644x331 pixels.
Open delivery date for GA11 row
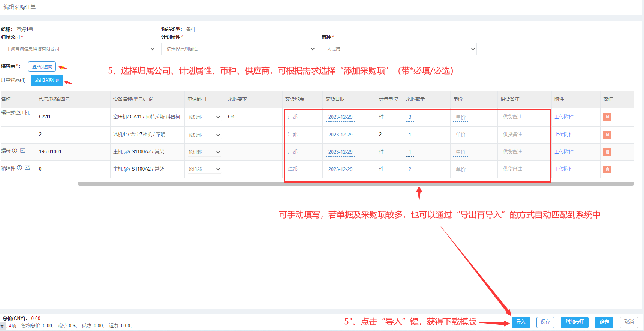pyautogui.click(x=340, y=117)
